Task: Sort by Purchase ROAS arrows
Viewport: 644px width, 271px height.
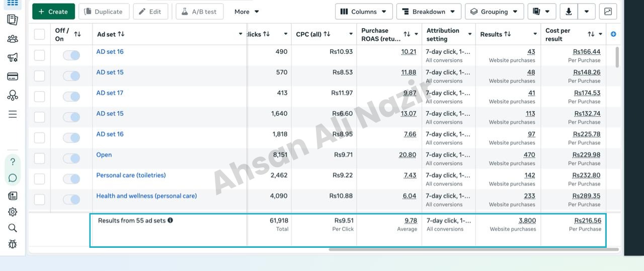Action: pos(407,34)
